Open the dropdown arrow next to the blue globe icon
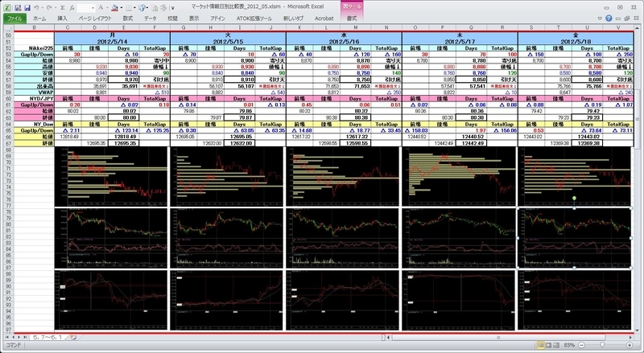644x353 pixels. [147, 8]
